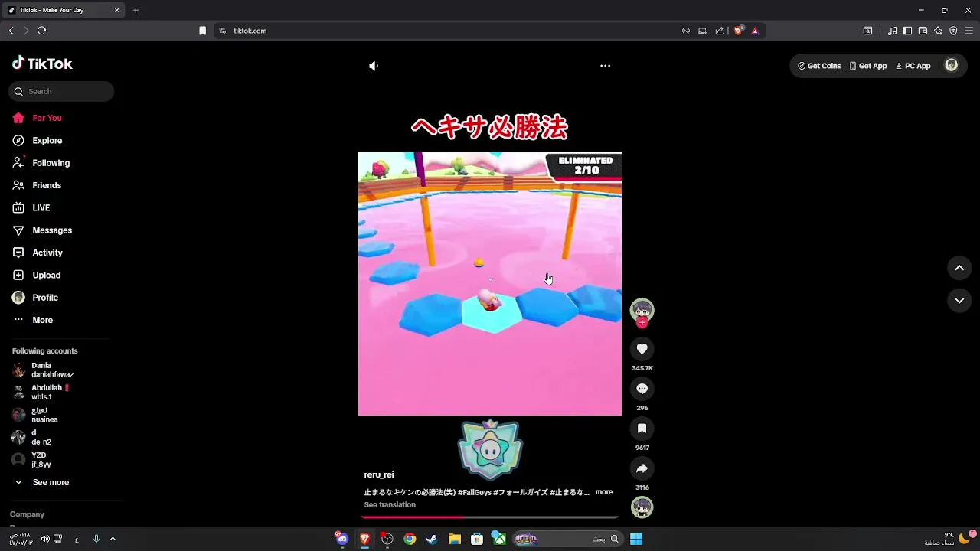Open browser hamburger menu
The width and height of the screenshot is (980, 551).
pyautogui.click(x=969, y=31)
